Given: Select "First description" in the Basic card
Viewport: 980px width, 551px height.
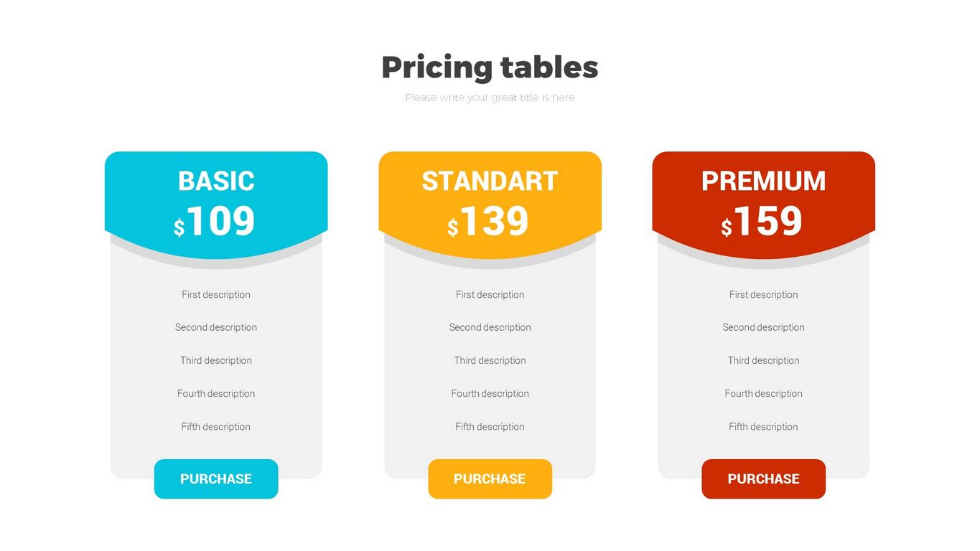Looking at the screenshot, I should point(216,294).
